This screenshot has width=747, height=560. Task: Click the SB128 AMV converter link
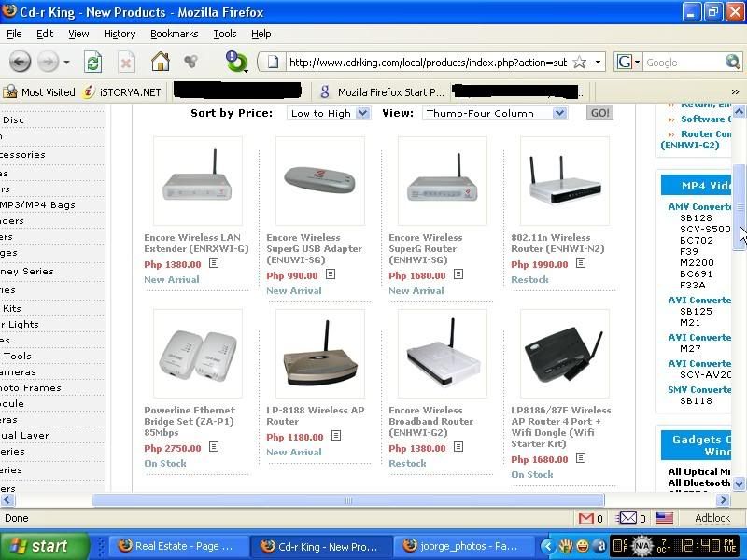coord(696,218)
